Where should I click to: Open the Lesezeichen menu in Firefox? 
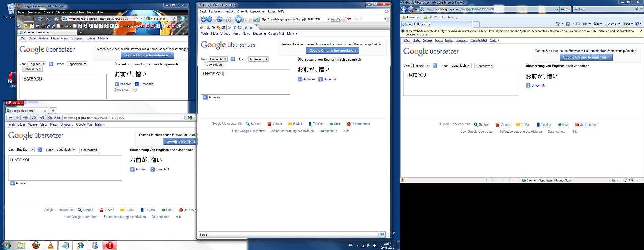(76, 12)
